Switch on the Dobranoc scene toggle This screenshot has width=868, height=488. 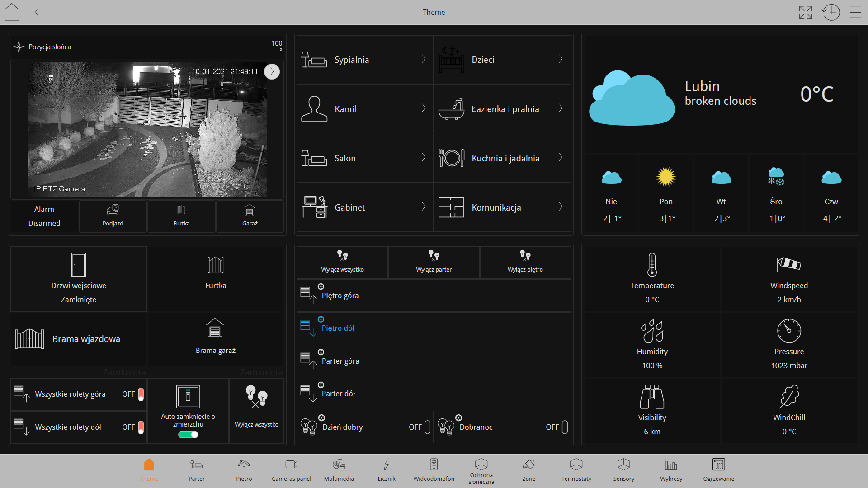click(x=565, y=427)
